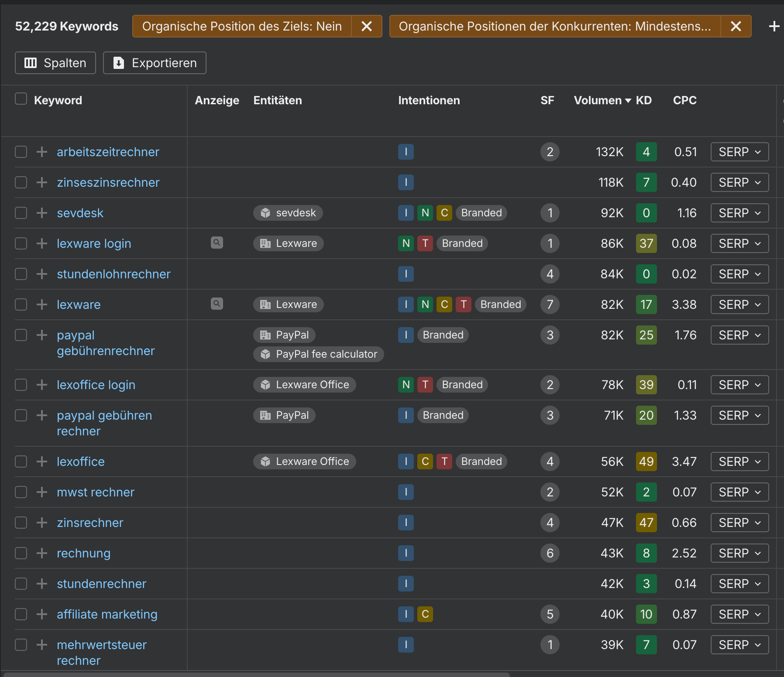Export the keyword list with Exportieren
Viewport: 784px width, 677px height.
point(155,63)
